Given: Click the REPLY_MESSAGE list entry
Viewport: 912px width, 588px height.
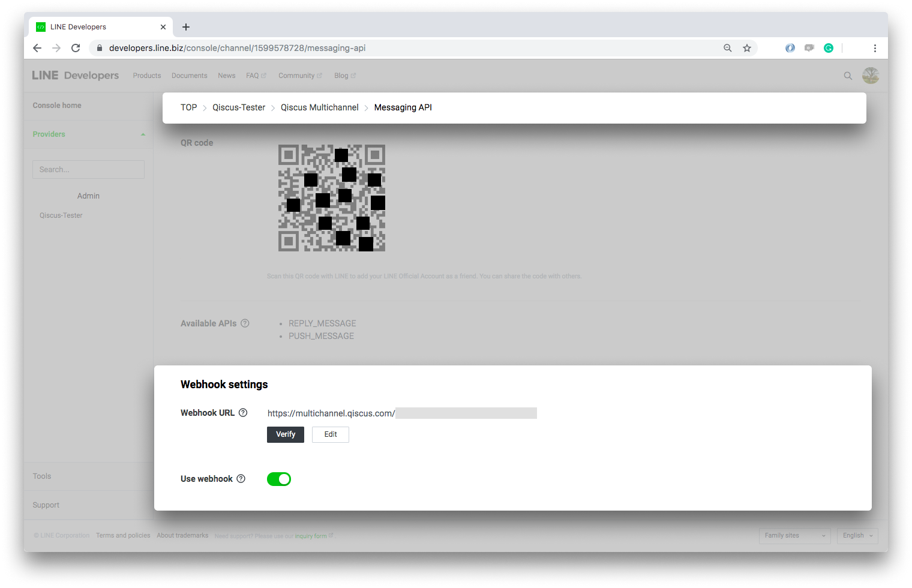Looking at the screenshot, I should point(322,323).
